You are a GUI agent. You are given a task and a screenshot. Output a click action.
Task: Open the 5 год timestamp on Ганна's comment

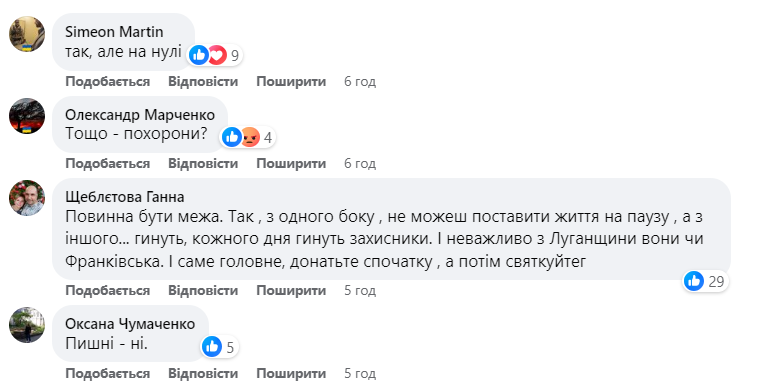pos(360,290)
